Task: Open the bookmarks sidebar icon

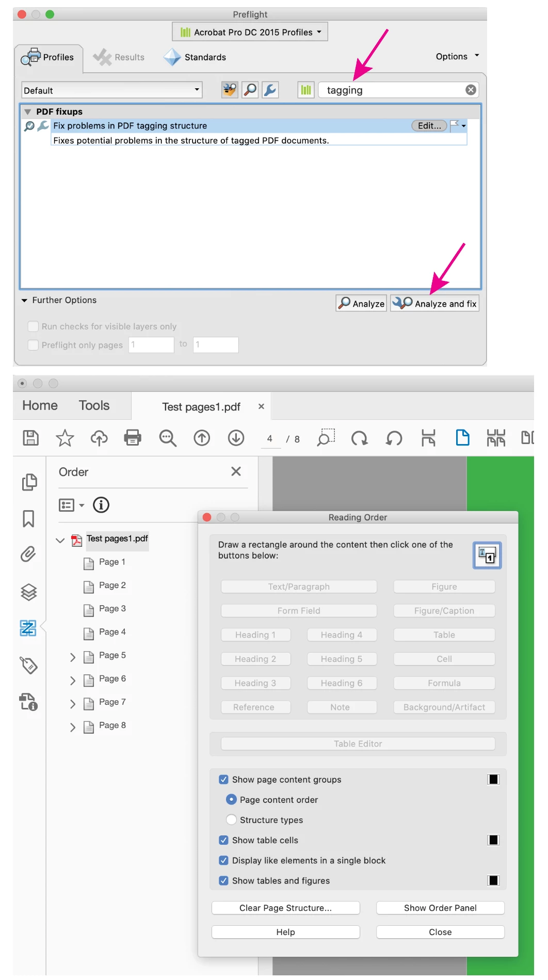Action: click(28, 518)
